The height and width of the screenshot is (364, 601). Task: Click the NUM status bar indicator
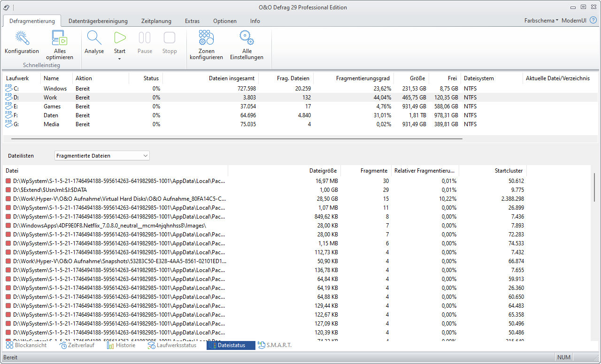click(x=564, y=357)
